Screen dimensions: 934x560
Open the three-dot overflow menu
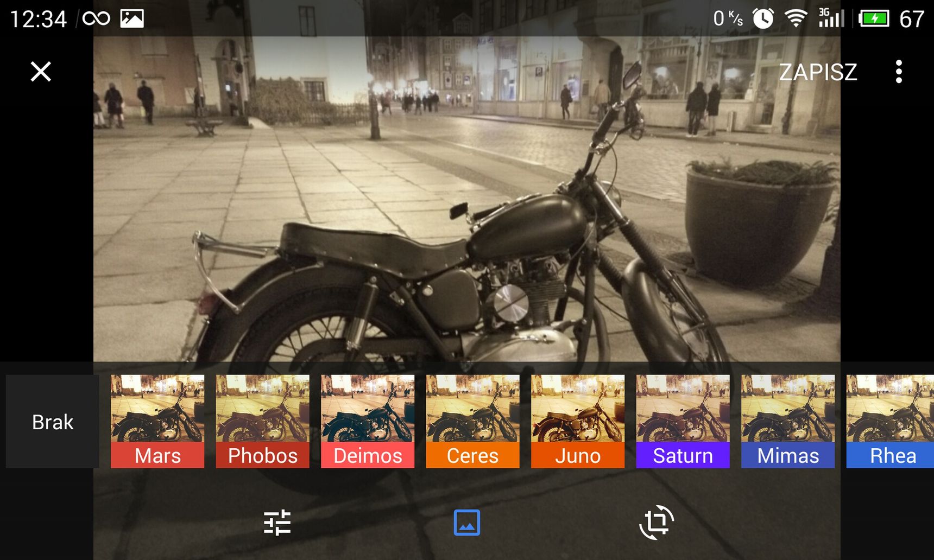click(899, 72)
